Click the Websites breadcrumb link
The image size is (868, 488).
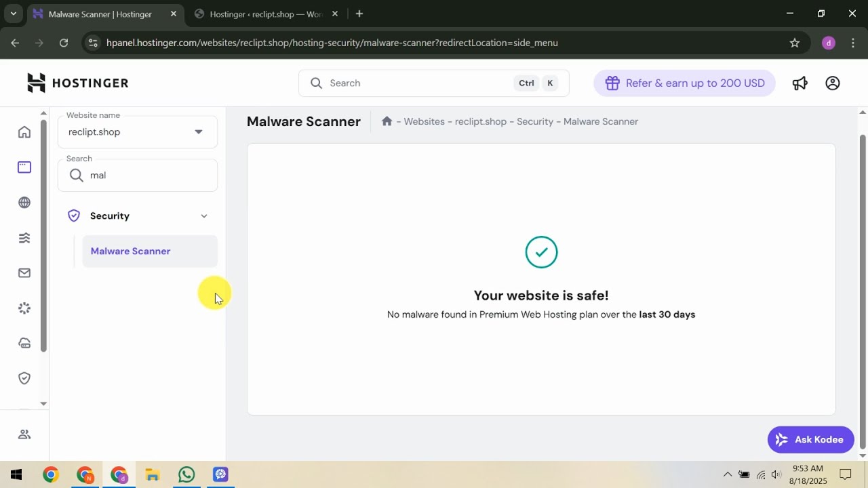click(424, 121)
